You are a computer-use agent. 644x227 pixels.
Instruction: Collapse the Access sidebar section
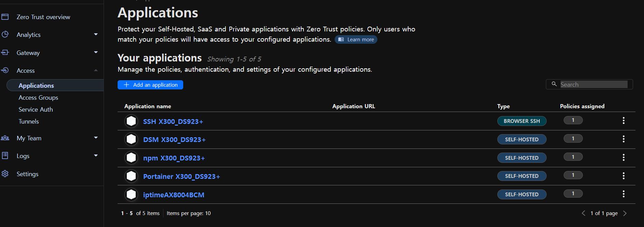96,70
